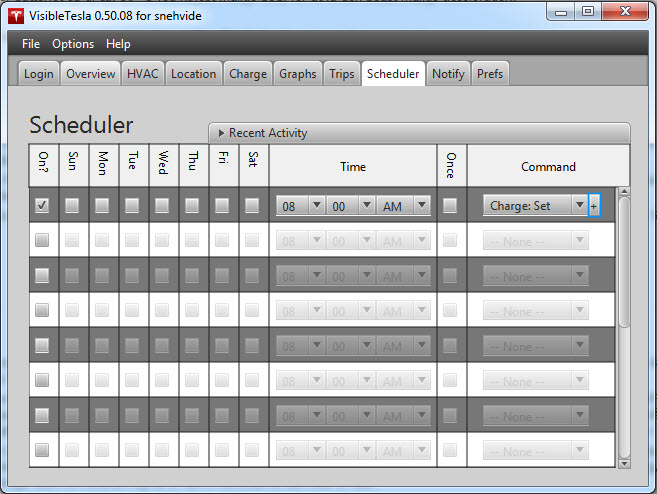
Task: Enable Fri checkbox in first schedule row
Action: click(x=222, y=205)
